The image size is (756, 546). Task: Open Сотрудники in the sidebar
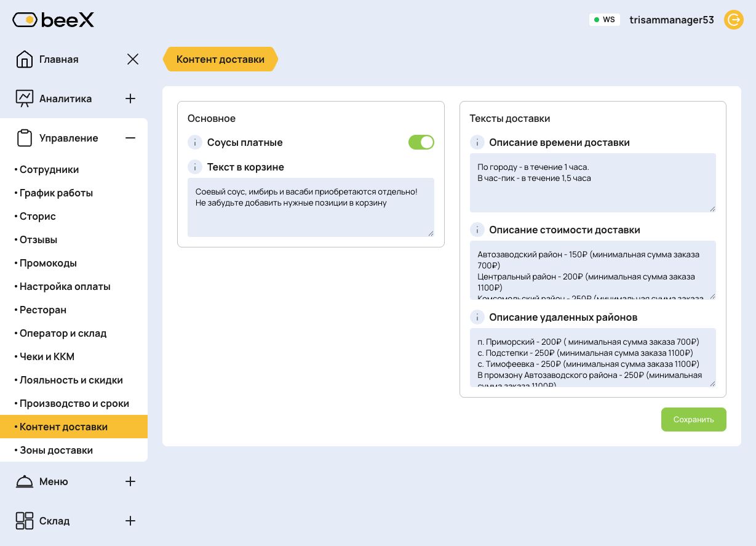click(x=74, y=169)
